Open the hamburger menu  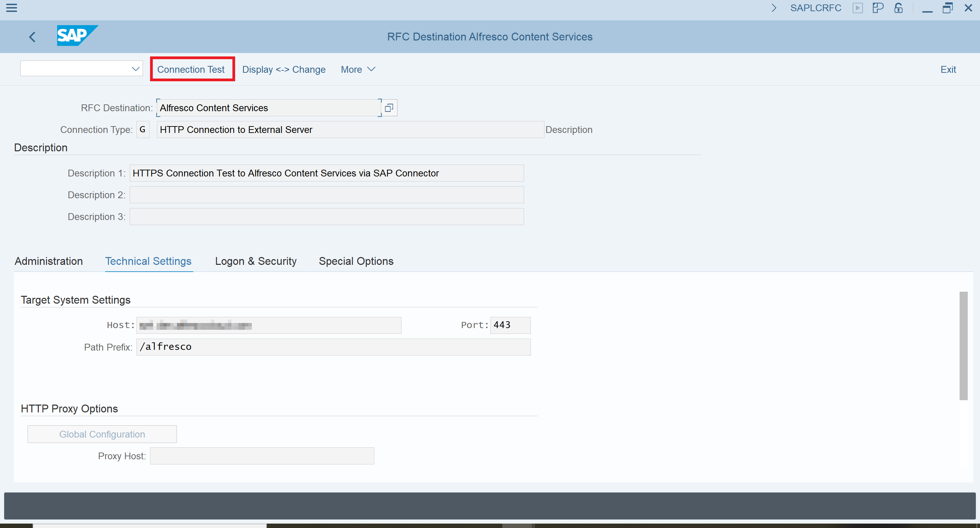click(x=12, y=7)
